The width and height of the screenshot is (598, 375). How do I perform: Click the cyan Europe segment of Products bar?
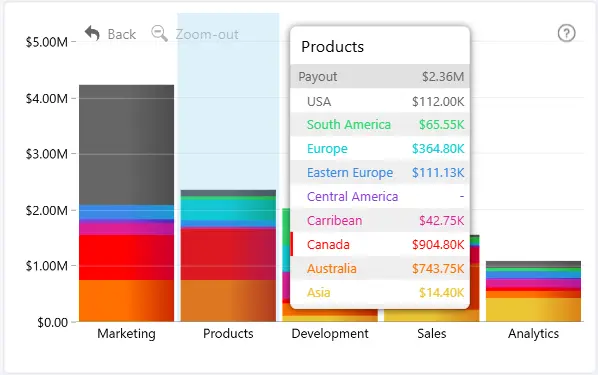pos(228,210)
